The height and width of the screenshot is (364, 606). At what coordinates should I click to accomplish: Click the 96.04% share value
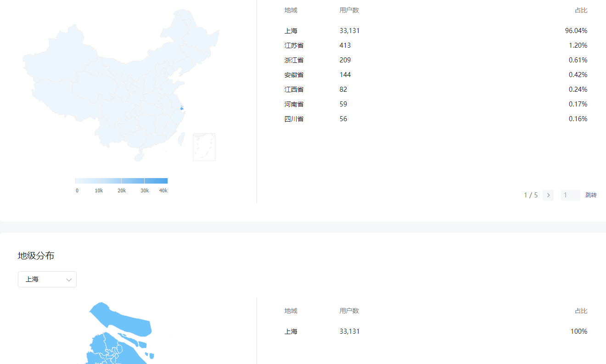coord(576,31)
